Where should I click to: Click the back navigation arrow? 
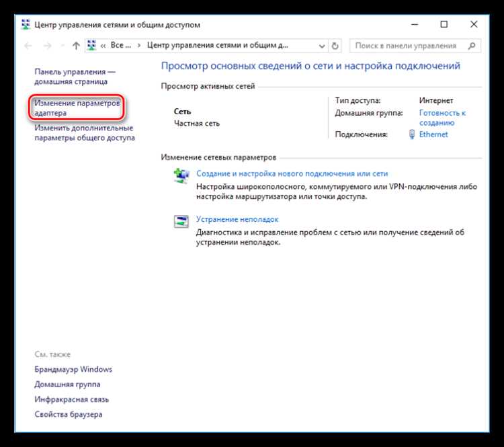pos(28,46)
